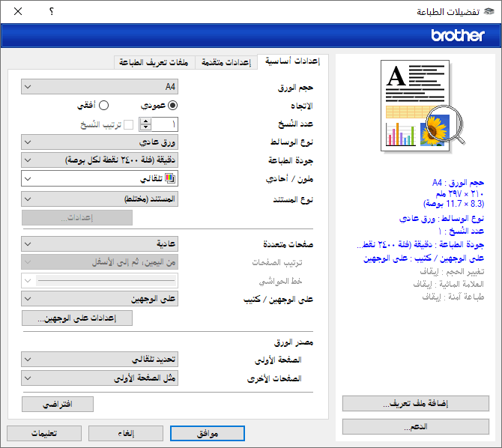The image size is (502, 448).
Task: Select the أفقي landscape orientation radio button
Action: pyautogui.click(x=103, y=106)
